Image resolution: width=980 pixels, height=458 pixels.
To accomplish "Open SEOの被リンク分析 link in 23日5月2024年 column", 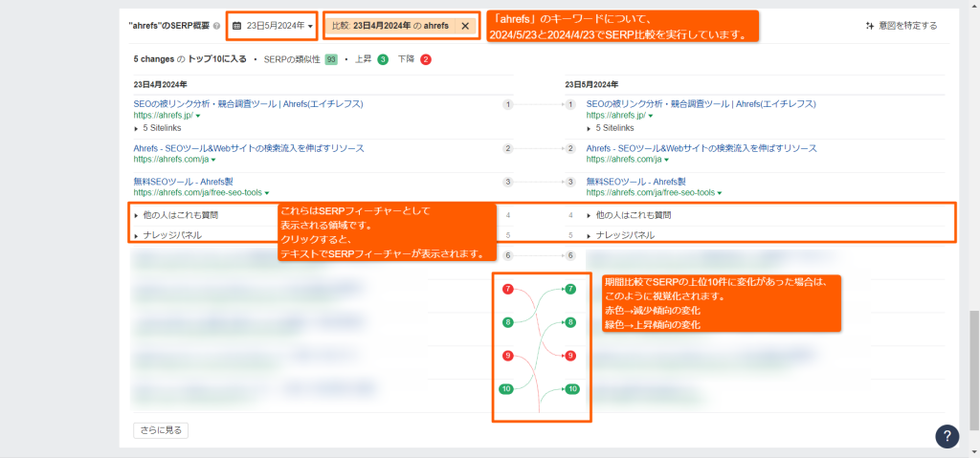I will coord(702,103).
